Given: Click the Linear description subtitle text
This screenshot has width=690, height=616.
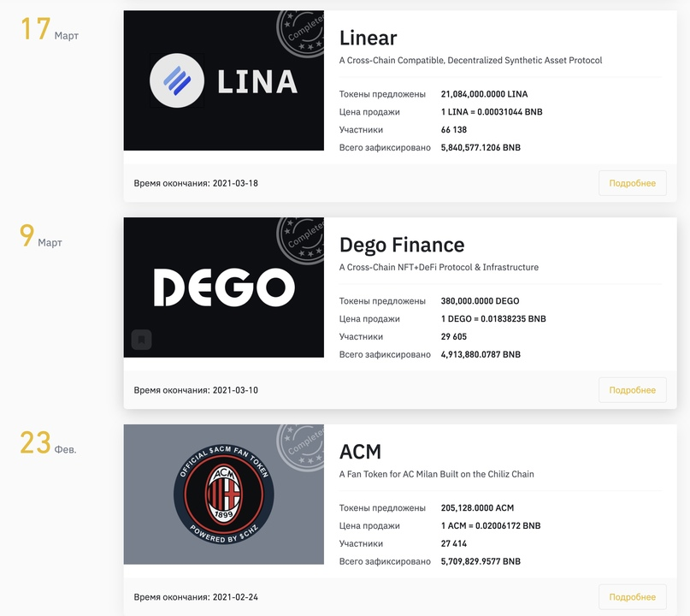Looking at the screenshot, I should tap(470, 61).
